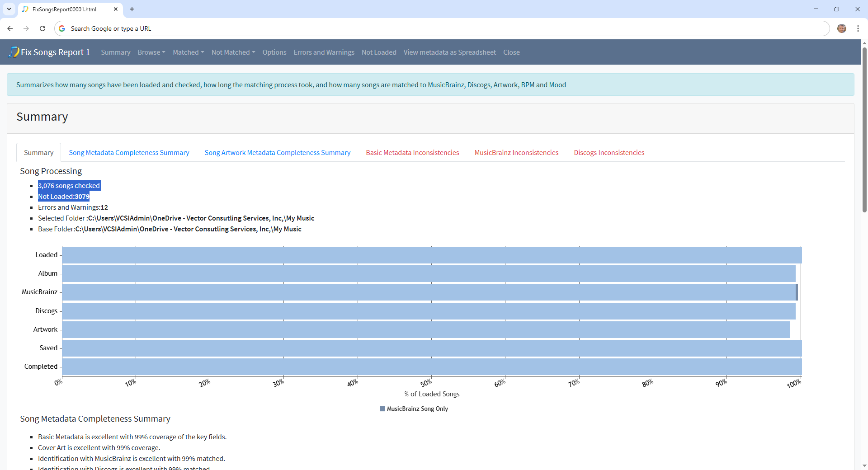Click the browser back arrow
Image resolution: width=868 pixels, height=470 pixels.
10,28
